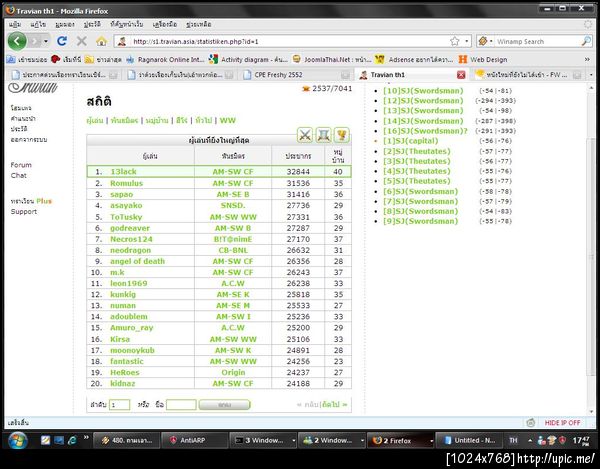600x469 pixels.
Task: Click HIDE IP OFF in status bar
Action: pos(562,422)
